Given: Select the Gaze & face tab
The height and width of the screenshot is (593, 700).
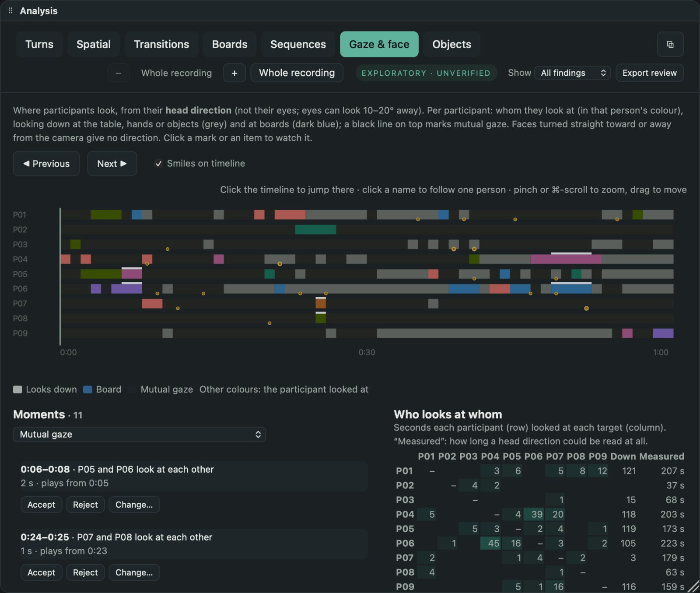Looking at the screenshot, I should point(379,44).
